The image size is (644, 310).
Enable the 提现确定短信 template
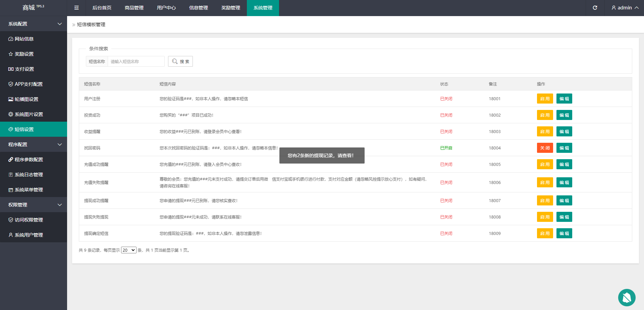[x=545, y=233]
